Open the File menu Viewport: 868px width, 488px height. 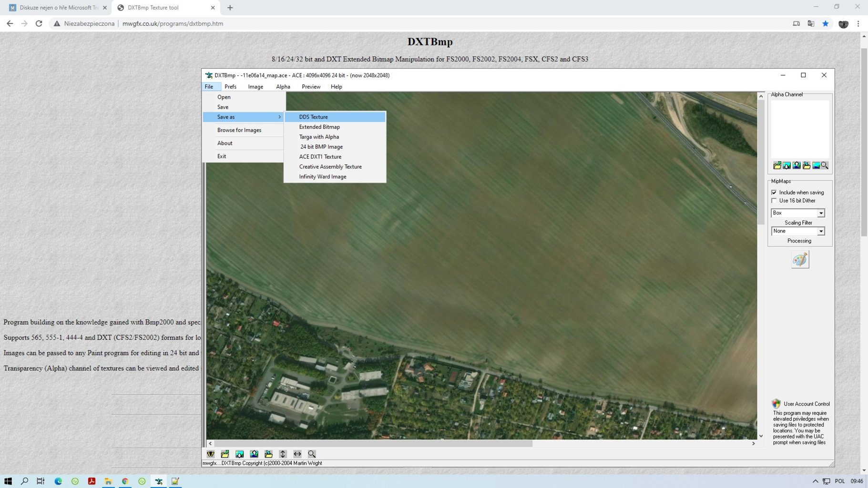209,87
